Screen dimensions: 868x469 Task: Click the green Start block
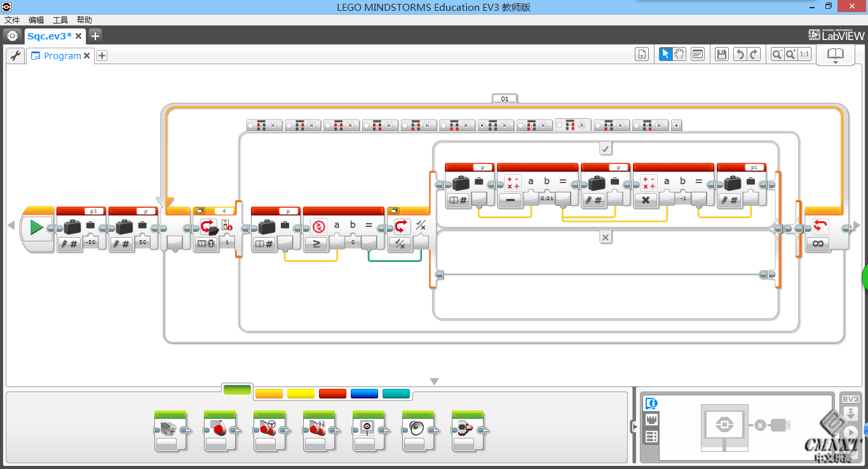click(37, 228)
